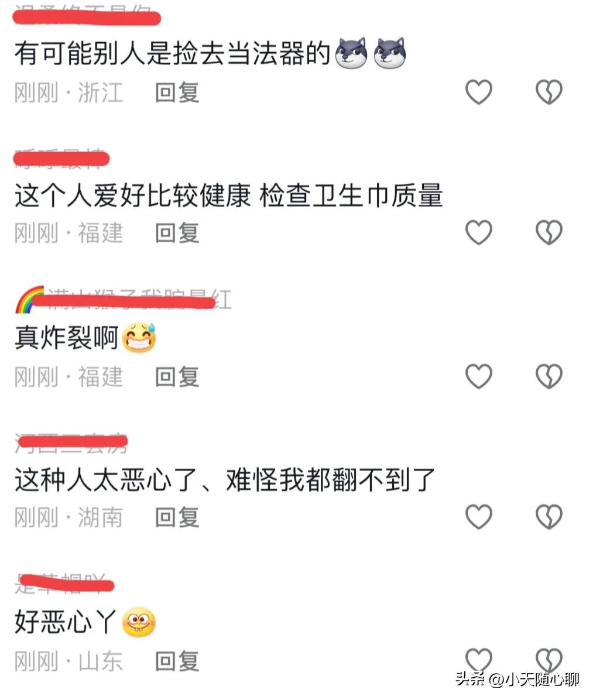Dislike the Zhejiang comment with broken heart
Viewport: 593px width, 700px height.
click(x=549, y=92)
